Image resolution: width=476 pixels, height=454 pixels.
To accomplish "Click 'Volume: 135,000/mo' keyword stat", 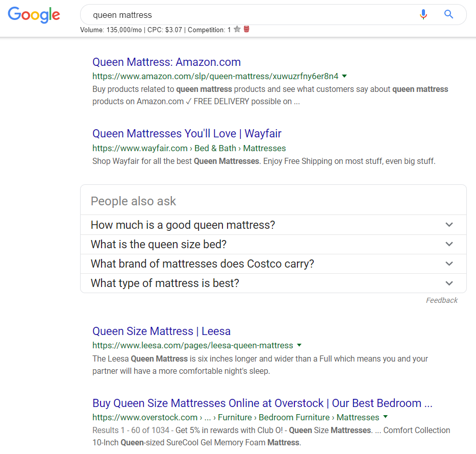I will pyautogui.click(x=111, y=30).
